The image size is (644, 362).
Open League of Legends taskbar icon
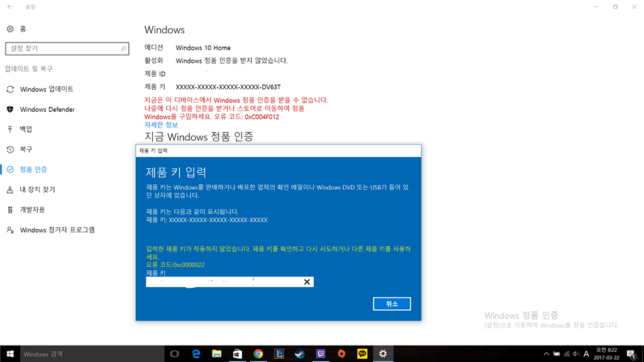coord(279,354)
